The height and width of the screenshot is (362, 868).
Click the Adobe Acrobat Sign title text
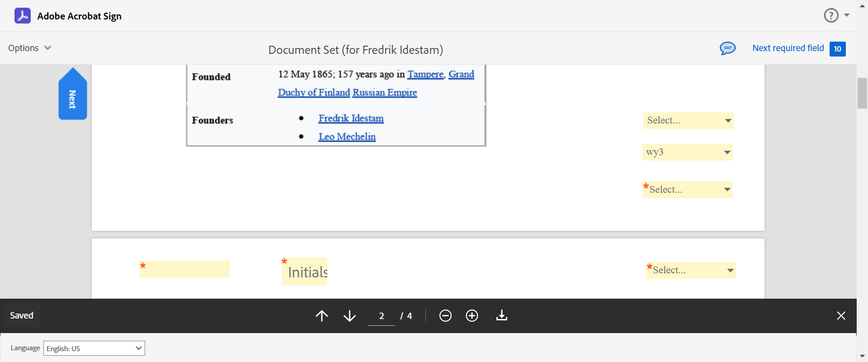(x=79, y=16)
